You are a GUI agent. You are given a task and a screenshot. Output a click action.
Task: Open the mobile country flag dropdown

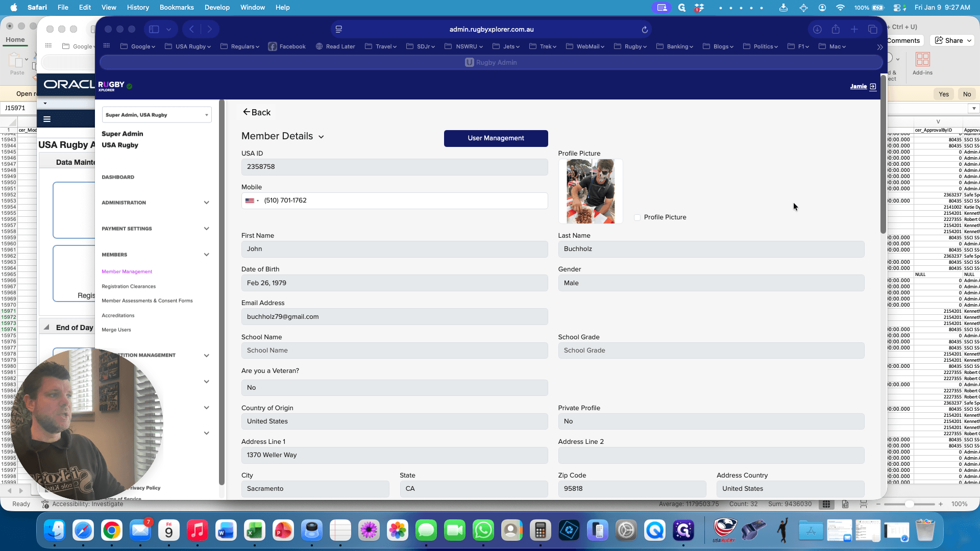click(x=252, y=201)
